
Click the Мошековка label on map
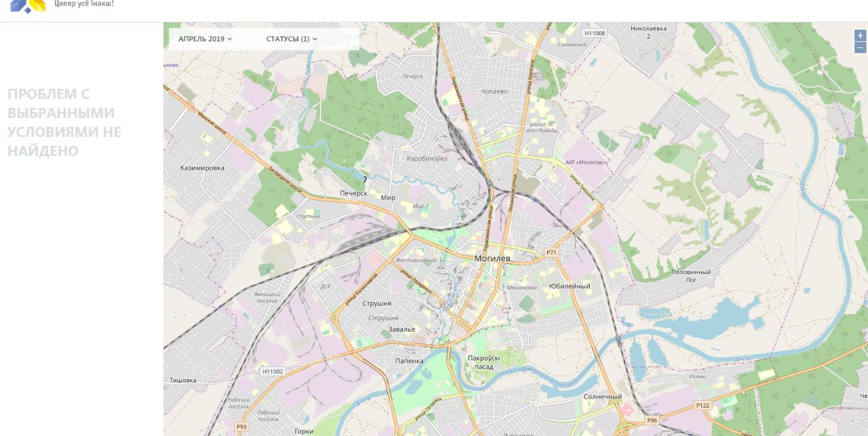click(521, 287)
